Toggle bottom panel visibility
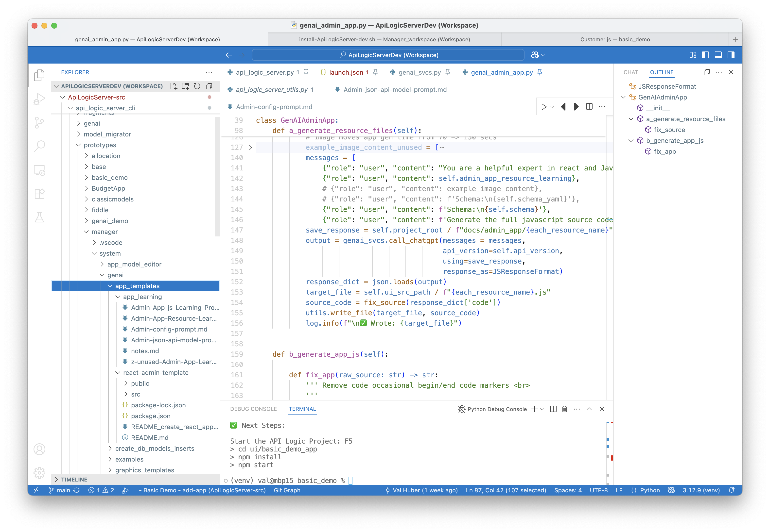Screen dimensions: 770x532 718,55
